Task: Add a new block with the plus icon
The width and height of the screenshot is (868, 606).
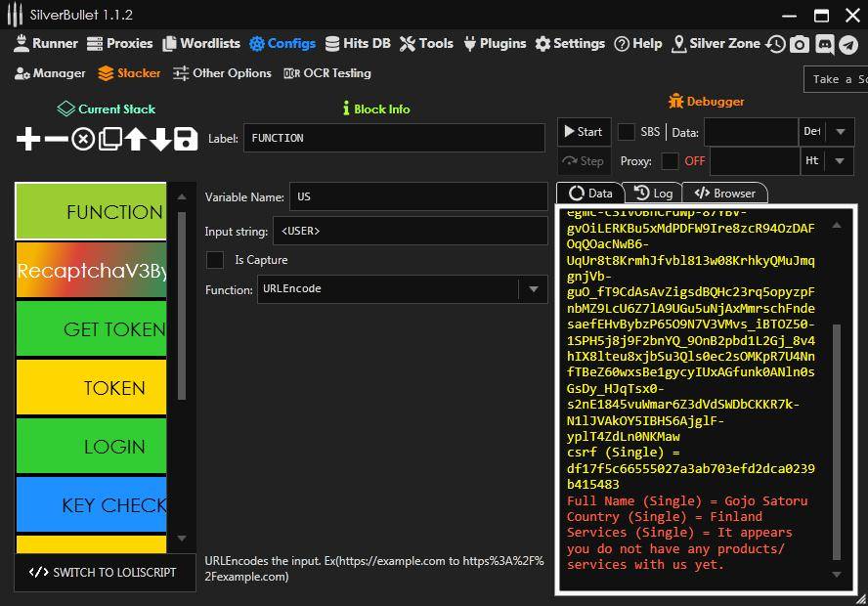Action: 27,140
